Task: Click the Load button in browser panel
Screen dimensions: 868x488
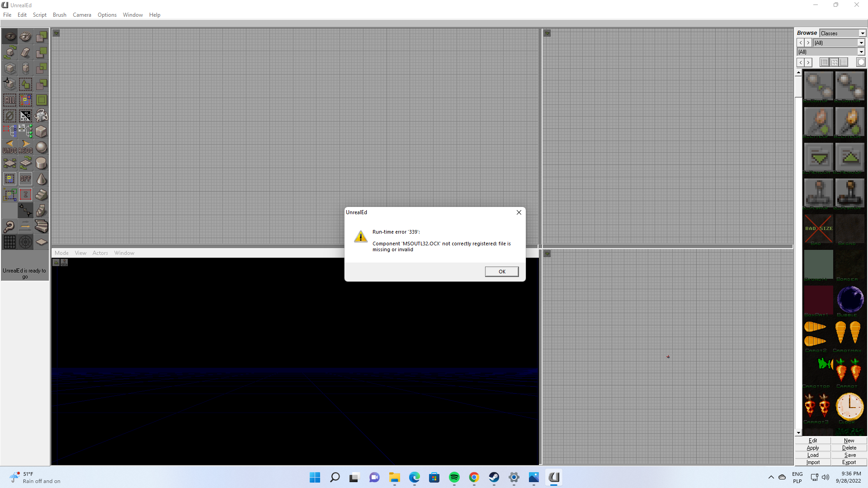Action: click(x=813, y=455)
